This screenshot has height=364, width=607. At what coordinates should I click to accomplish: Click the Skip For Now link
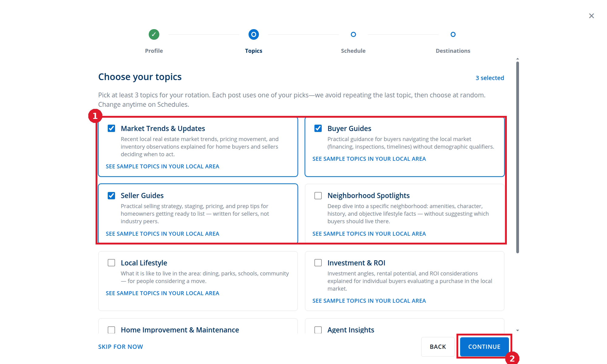[x=120, y=347]
